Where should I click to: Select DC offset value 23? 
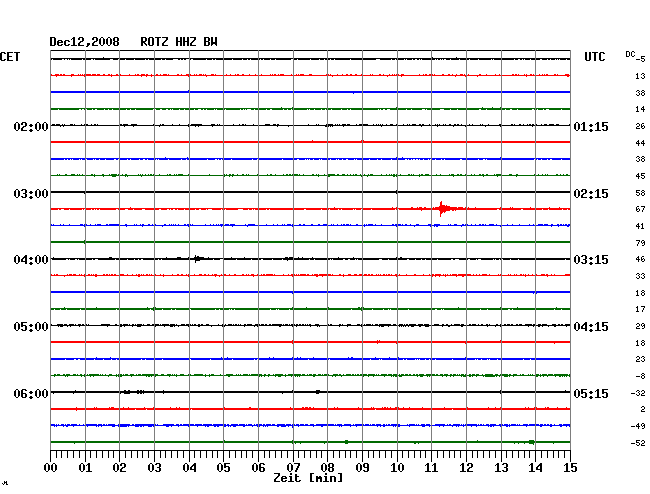pos(640,359)
